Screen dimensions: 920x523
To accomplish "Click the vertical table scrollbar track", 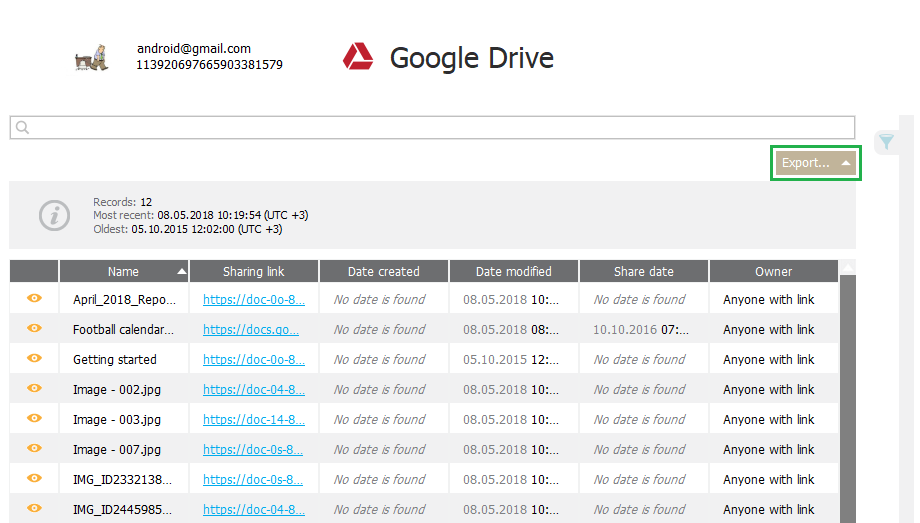I will [x=848, y=400].
